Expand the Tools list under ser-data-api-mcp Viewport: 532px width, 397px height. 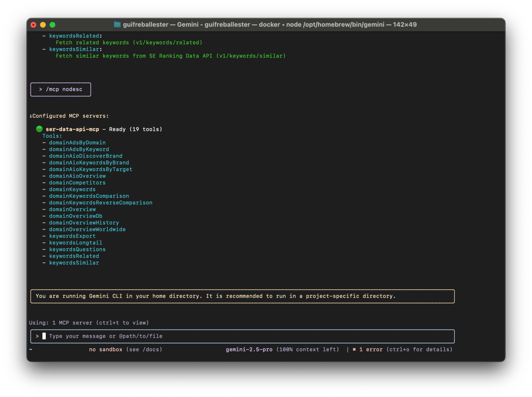tap(52, 136)
